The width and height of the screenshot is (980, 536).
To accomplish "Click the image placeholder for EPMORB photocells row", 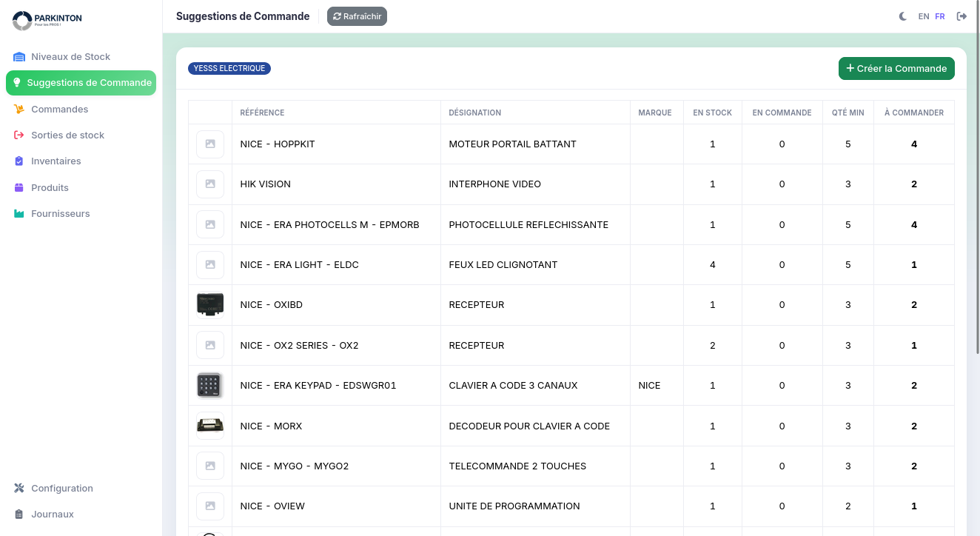I will (210, 224).
